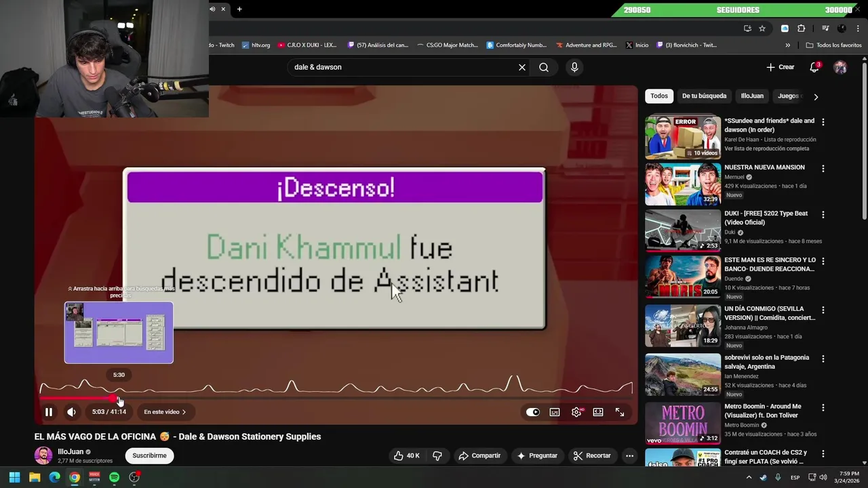Open the Windows Start menu
868x488 pixels.
tap(14, 477)
